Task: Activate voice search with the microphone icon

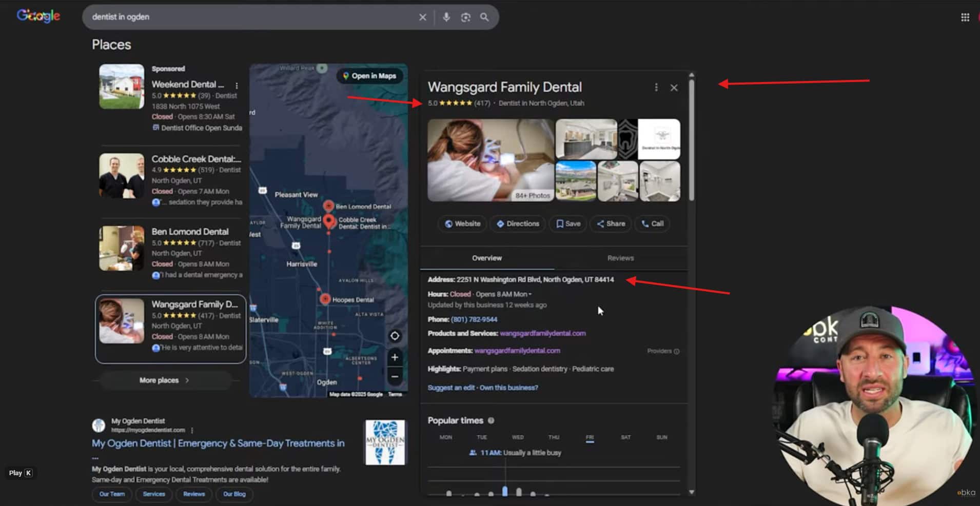Action: click(446, 17)
